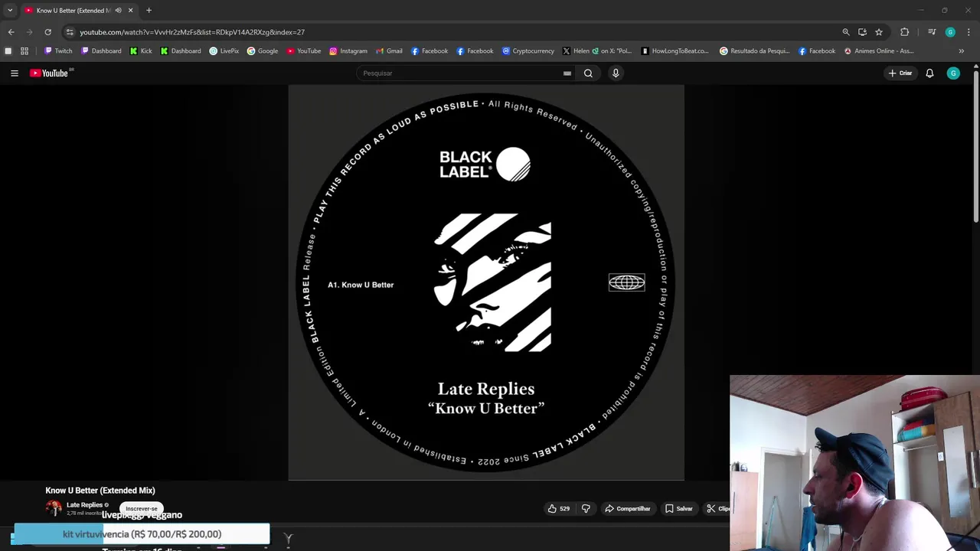The width and height of the screenshot is (980, 551).
Task: Open the Kick bookmark
Action: [141, 51]
